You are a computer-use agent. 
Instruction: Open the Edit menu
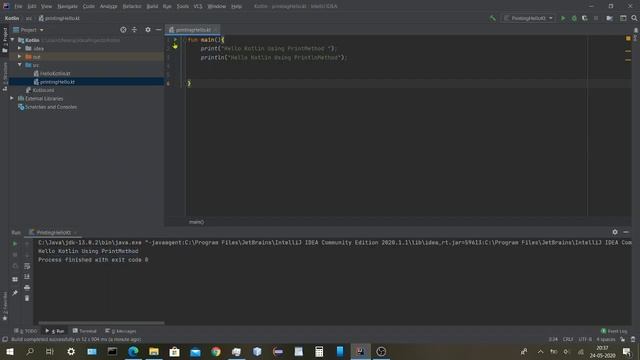pyautogui.click(x=32, y=6)
